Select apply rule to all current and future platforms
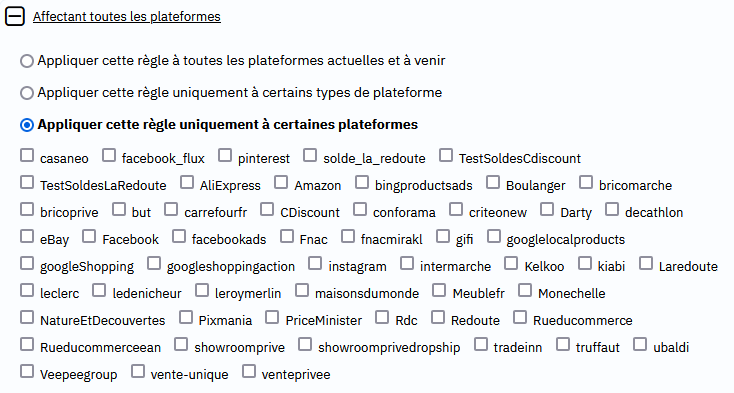The width and height of the screenshot is (734, 393). point(27,61)
